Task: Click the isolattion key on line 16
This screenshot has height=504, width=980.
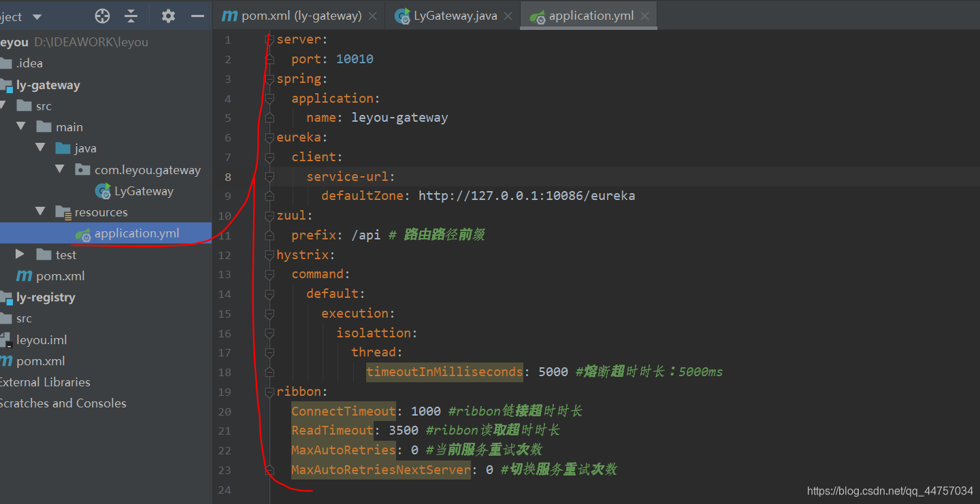Action: coord(373,333)
